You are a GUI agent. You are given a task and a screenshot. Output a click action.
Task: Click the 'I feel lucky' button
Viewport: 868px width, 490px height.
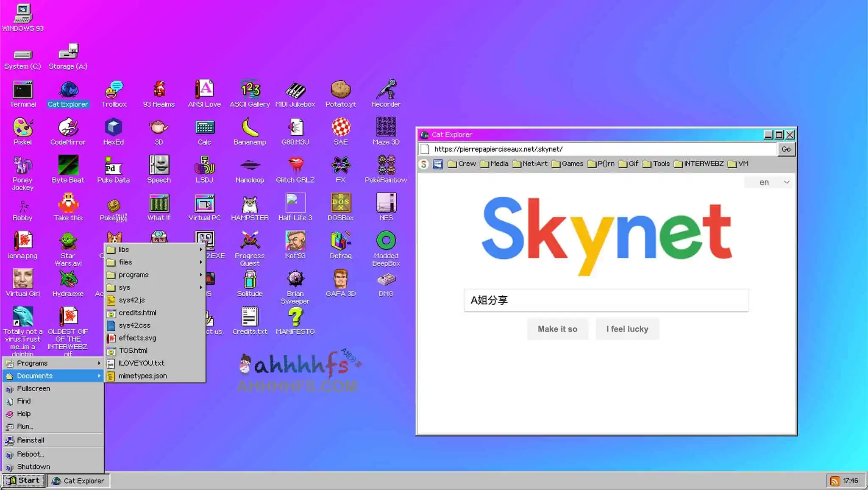click(627, 329)
